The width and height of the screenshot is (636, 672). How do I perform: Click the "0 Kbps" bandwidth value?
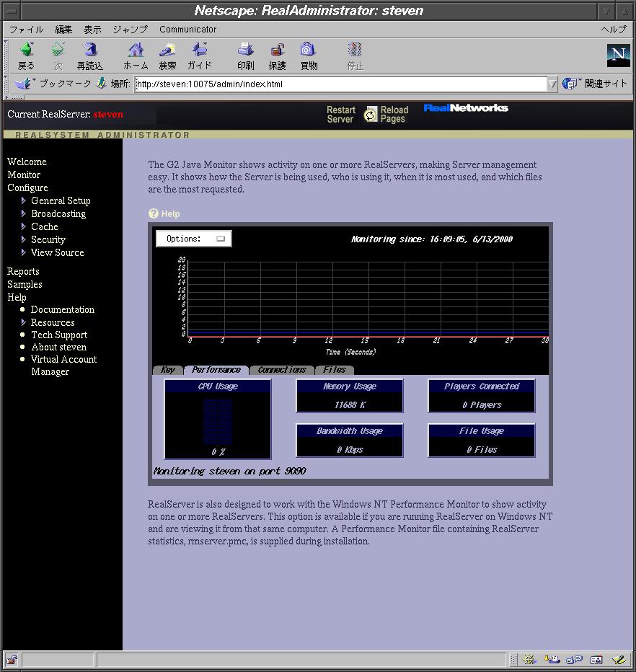350,450
